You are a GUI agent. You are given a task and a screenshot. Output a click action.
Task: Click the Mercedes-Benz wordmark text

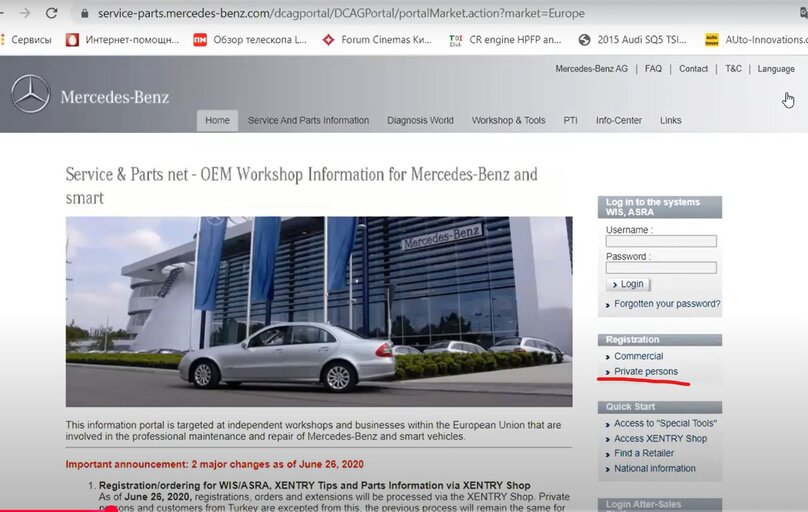pyautogui.click(x=114, y=97)
